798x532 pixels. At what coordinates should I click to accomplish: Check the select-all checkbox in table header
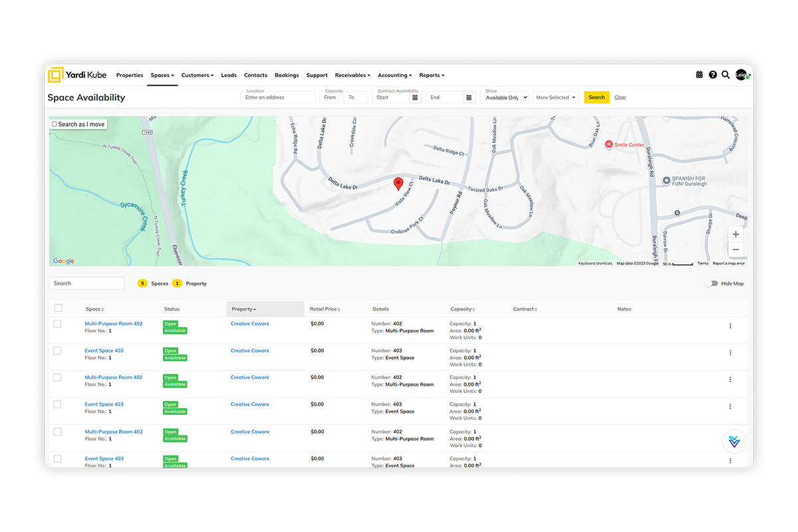pyautogui.click(x=59, y=309)
